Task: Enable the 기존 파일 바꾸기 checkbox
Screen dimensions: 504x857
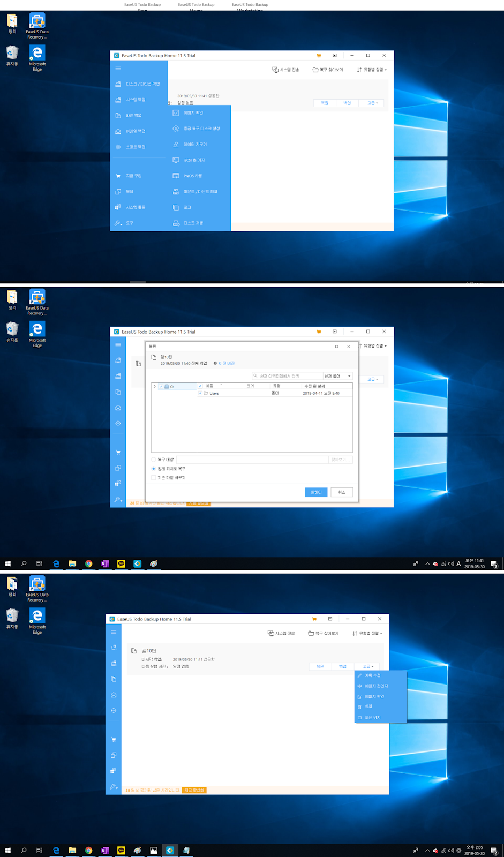Action: click(154, 478)
